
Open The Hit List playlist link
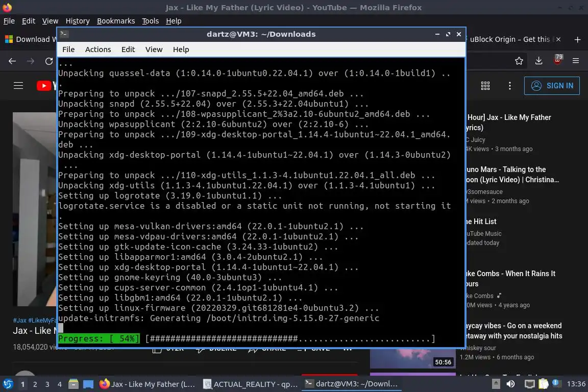coord(481,222)
